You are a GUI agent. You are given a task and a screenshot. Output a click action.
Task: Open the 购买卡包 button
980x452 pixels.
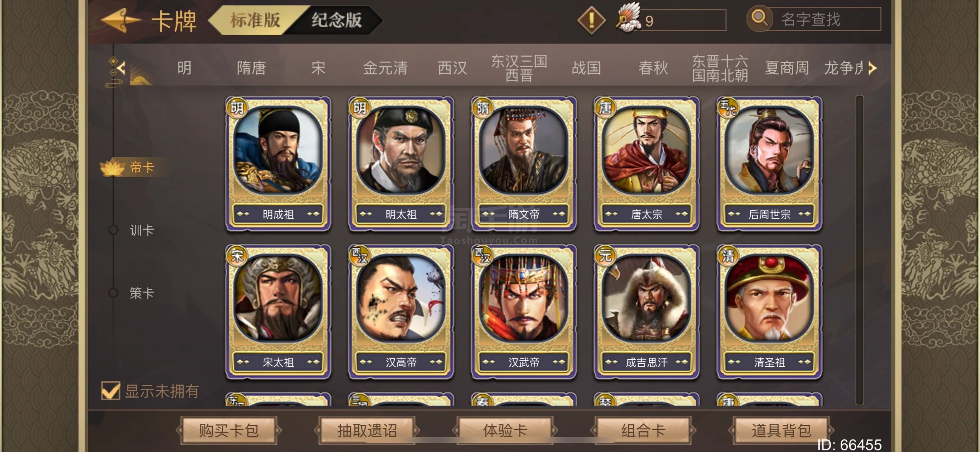pos(229,430)
